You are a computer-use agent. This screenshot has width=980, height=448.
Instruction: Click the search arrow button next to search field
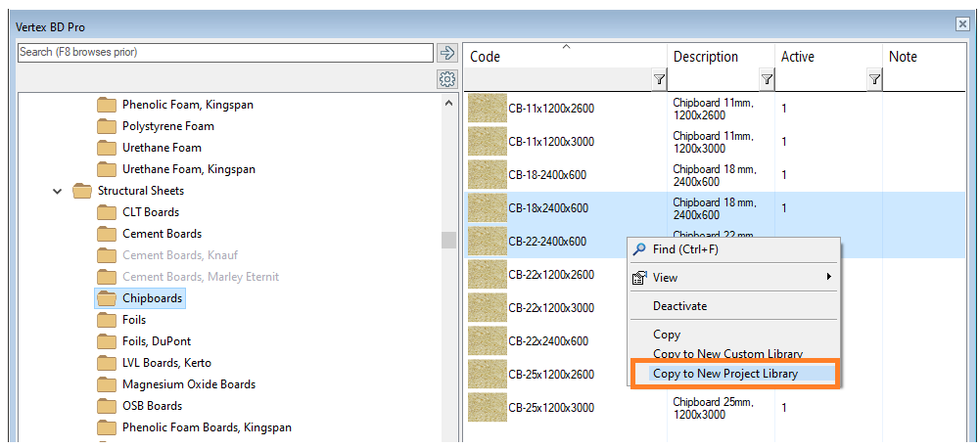coord(447,53)
